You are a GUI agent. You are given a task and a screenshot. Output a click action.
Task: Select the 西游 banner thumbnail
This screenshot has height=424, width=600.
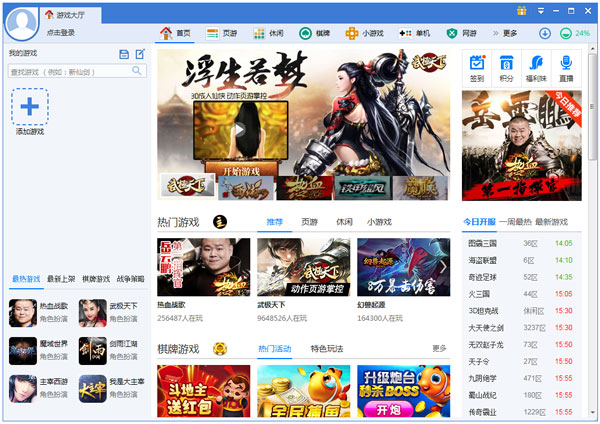click(x=246, y=188)
